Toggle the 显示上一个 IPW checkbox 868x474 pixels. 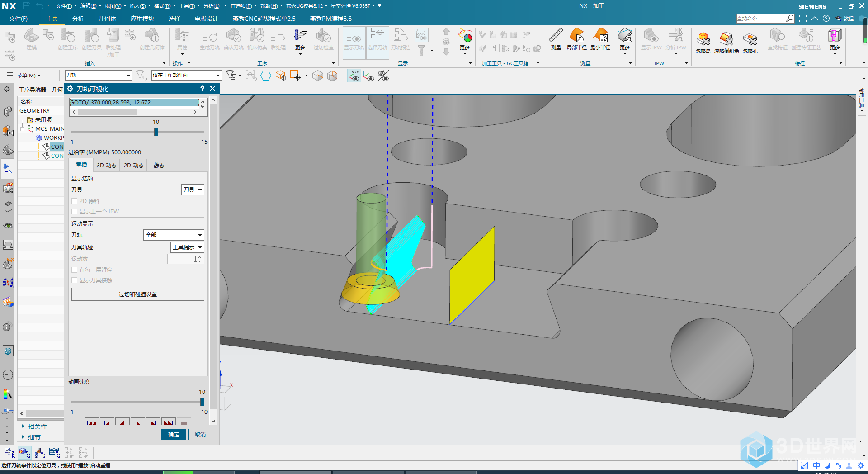(x=75, y=212)
